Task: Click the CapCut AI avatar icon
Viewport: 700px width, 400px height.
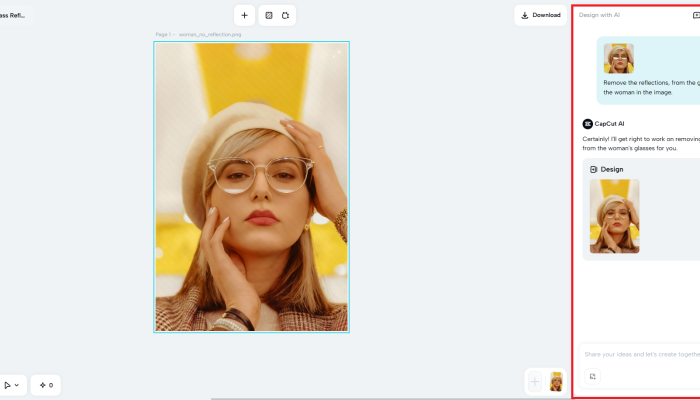Action: [587, 123]
